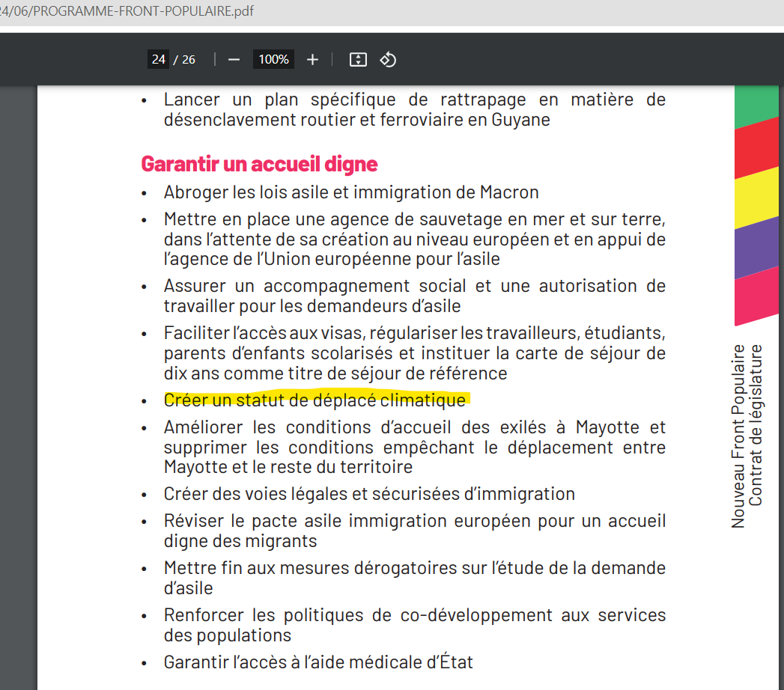
Task: Click the rotate counterclockwise icon
Action: coord(388,60)
